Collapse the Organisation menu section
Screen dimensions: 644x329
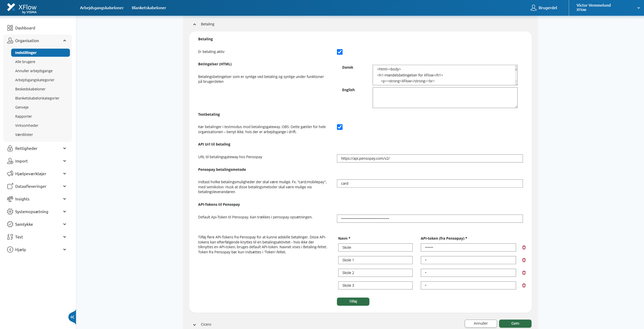65,41
